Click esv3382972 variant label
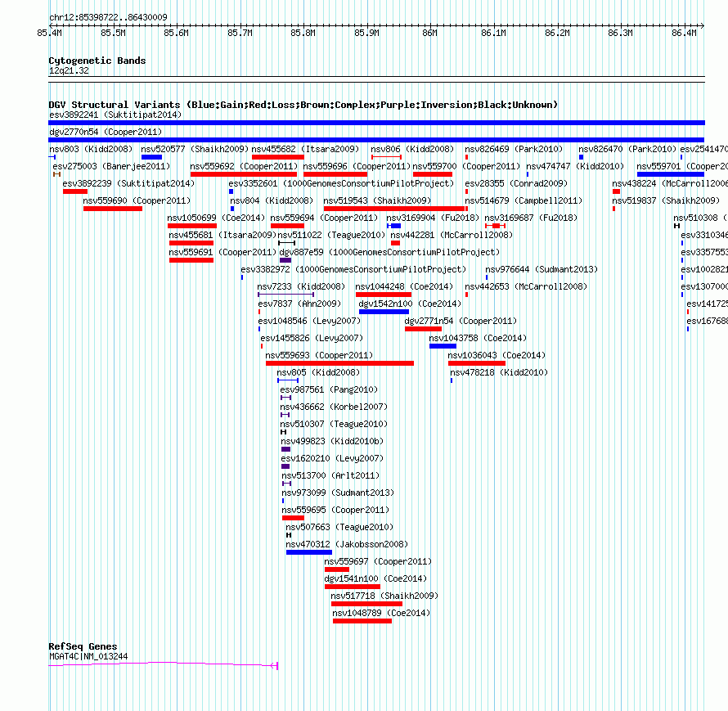This screenshot has height=711, width=728. pyautogui.click(x=353, y=269)
